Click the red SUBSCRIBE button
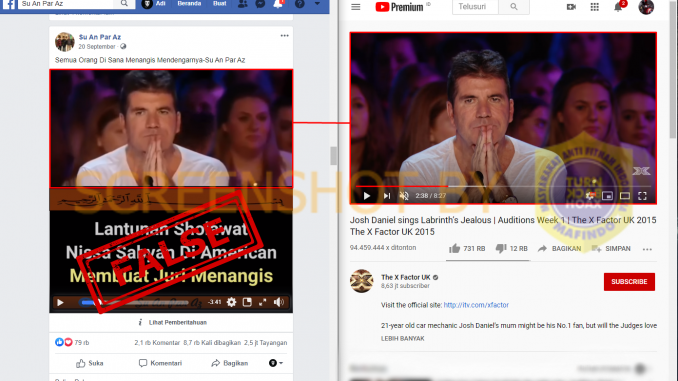This screenshot has width=678, height=381. click(x=629, y=282)
